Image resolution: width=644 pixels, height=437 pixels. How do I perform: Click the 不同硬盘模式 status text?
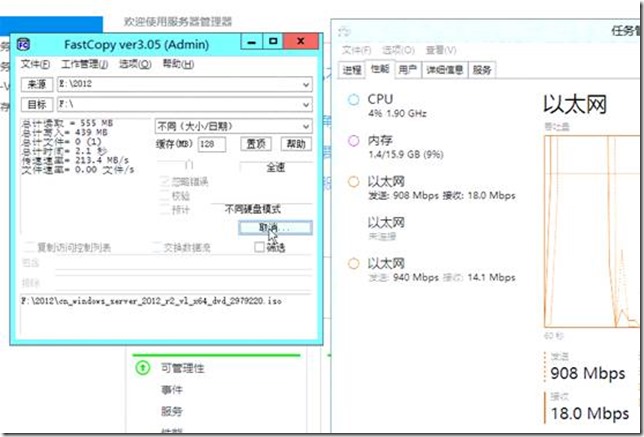coord(253,209)
